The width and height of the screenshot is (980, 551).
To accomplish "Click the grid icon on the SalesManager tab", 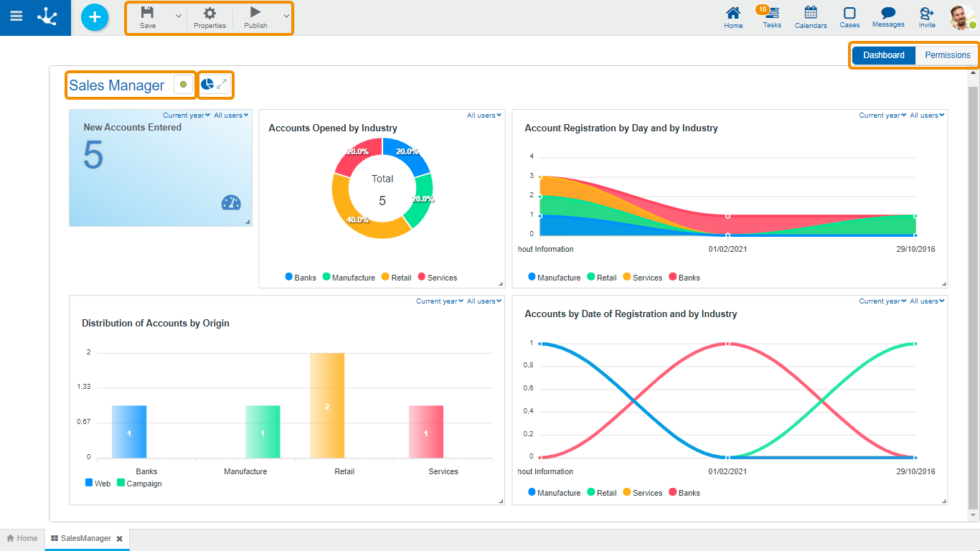I will pos(55,538).
